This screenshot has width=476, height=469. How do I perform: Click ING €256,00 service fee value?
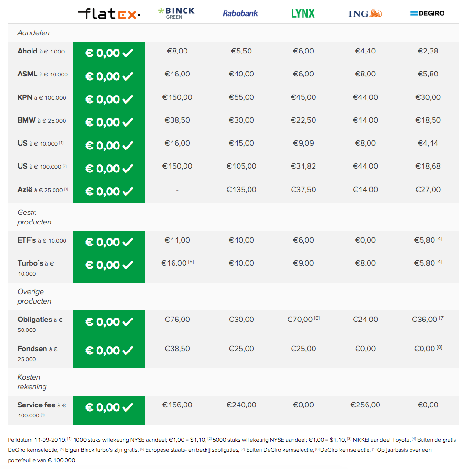pos(365,405)
